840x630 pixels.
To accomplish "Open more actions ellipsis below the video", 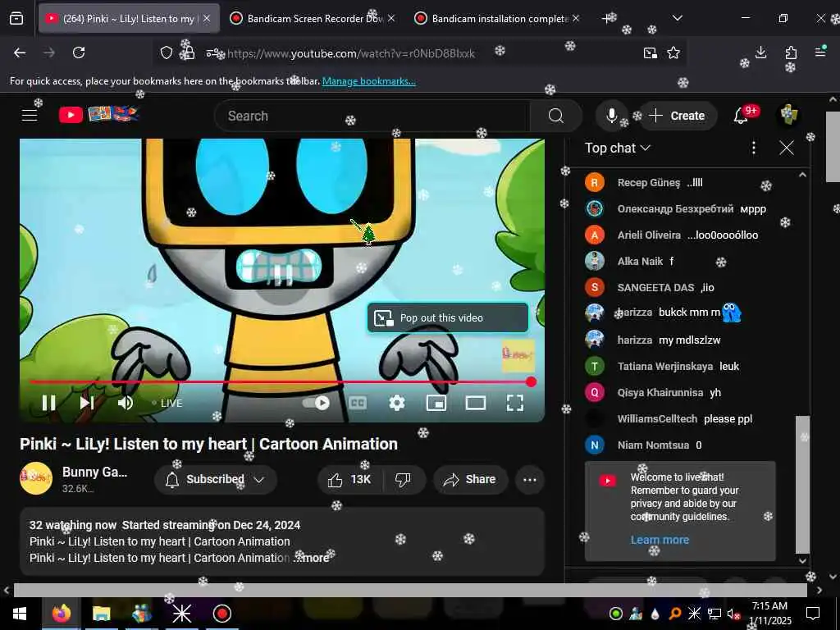I will (x=530, y=479).
